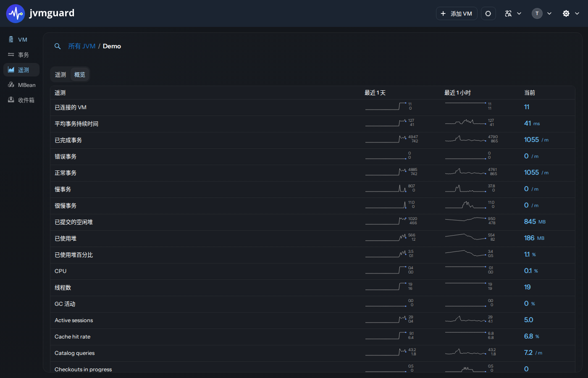Click the last-hour sparkline for Catalog queries
Image resolution: width=588 pixels, height=378 pixels.
tap(466, 352)
